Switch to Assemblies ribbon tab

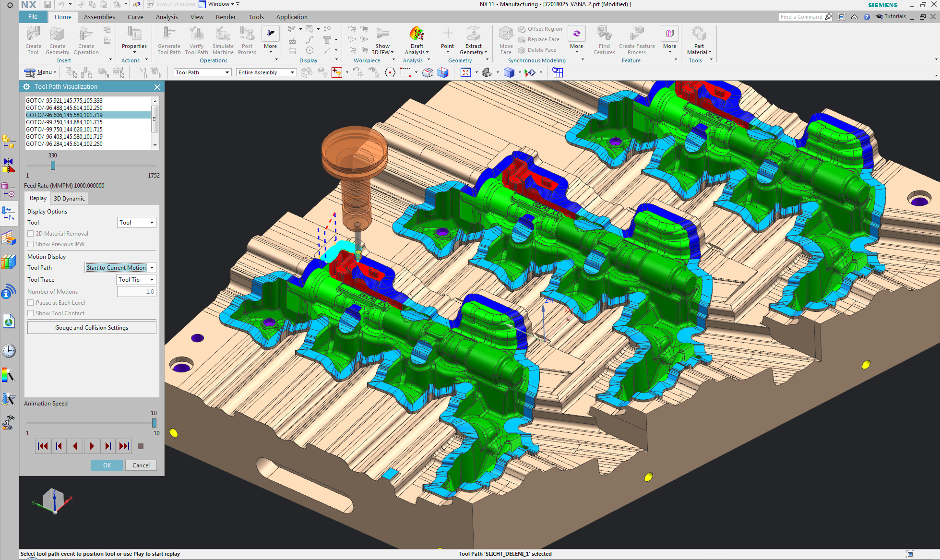[x=99, y=17]
